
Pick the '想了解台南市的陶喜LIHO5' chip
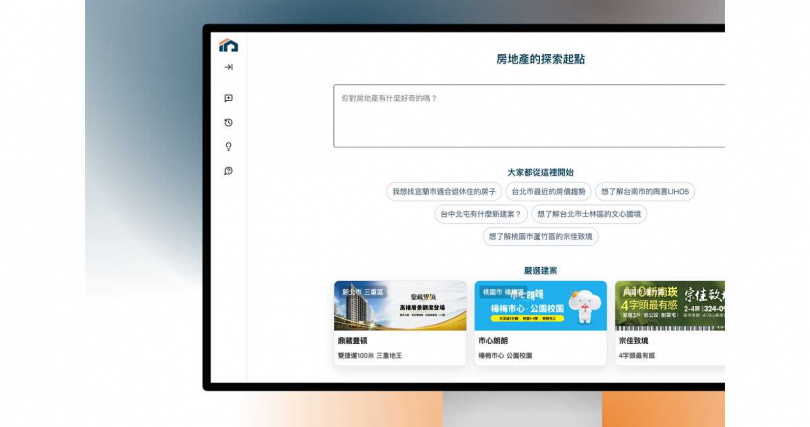pos(645,192)
